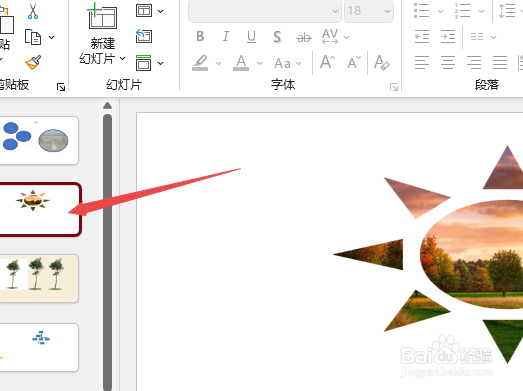
Task: Click the font name box
Action: pyautogui.click(x=265, y=11)
